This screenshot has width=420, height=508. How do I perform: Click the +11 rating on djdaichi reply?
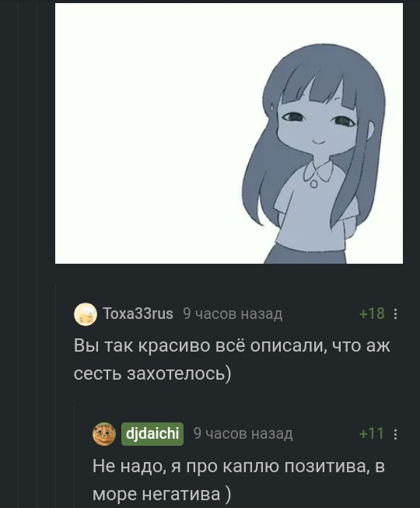(372, 433)
